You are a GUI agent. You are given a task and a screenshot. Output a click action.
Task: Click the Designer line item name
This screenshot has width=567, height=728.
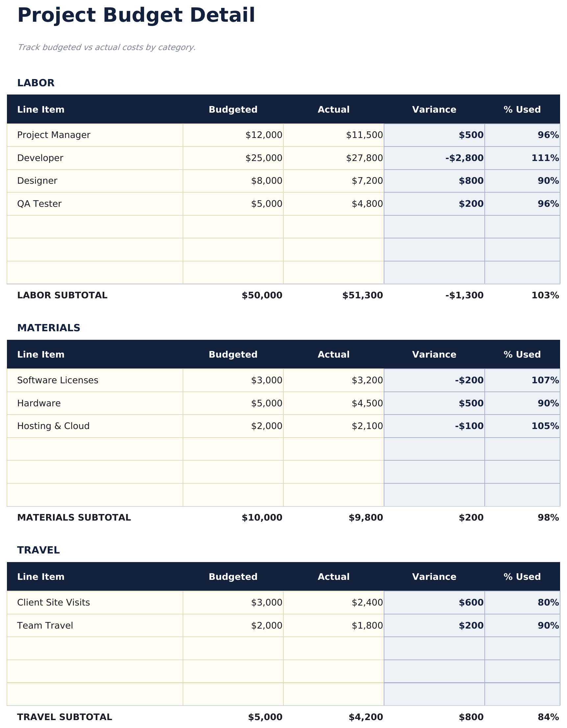point(37,181)
